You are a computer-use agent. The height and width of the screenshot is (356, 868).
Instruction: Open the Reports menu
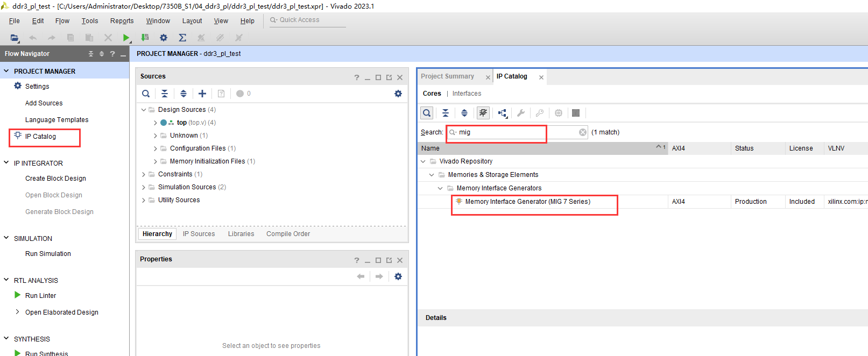point(122,21)
